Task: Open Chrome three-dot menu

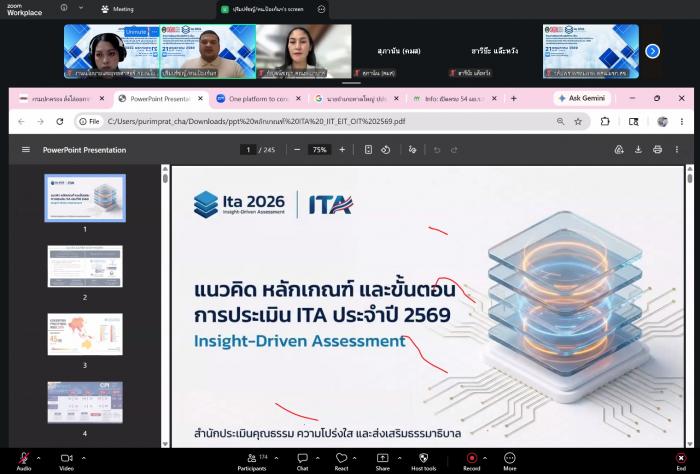Action: 682,121
